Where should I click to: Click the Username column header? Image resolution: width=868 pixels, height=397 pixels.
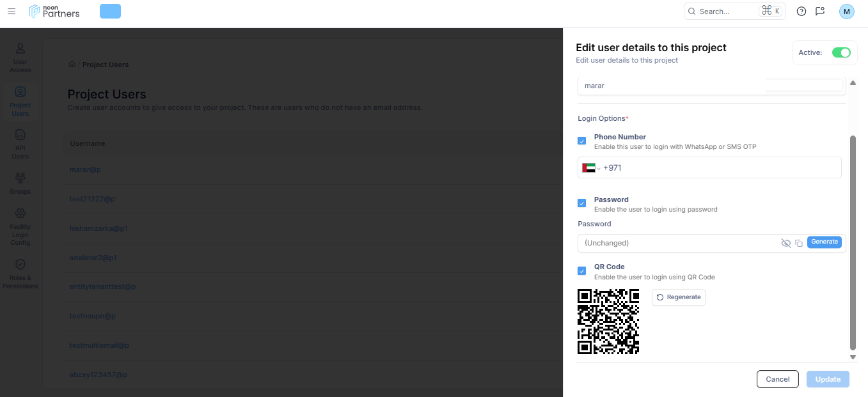(x=88, y=143)
